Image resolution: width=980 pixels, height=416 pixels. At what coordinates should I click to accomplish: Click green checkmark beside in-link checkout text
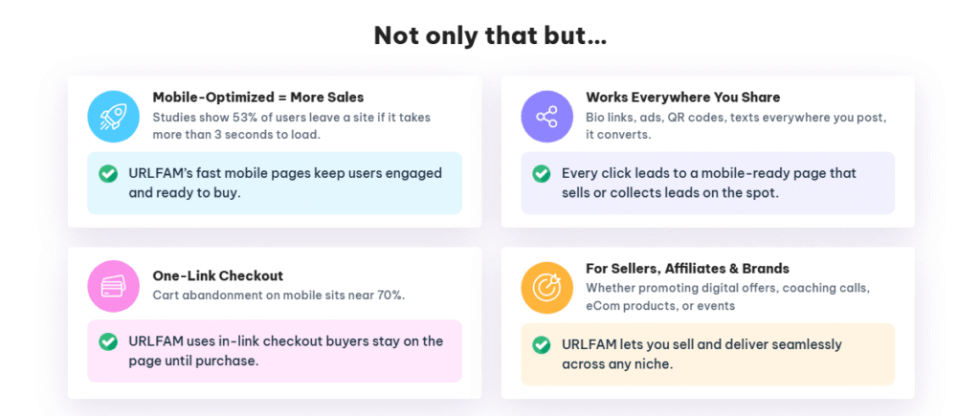click(x=108, y=341)
